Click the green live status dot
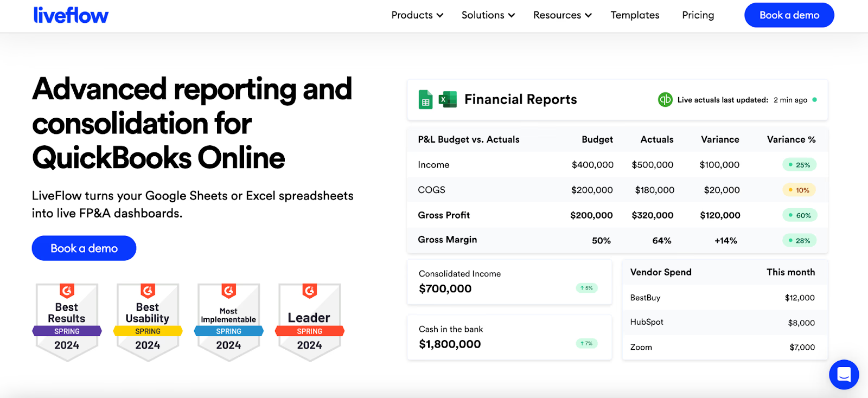The width and height of the screenshot is (868, 398). (815, 100)
